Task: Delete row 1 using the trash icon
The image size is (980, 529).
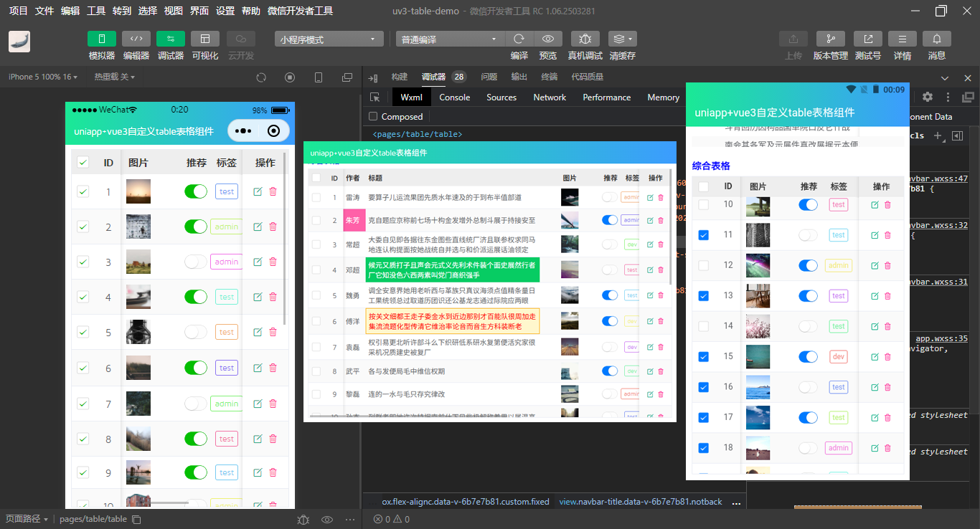Action: [x=272, y=191]
